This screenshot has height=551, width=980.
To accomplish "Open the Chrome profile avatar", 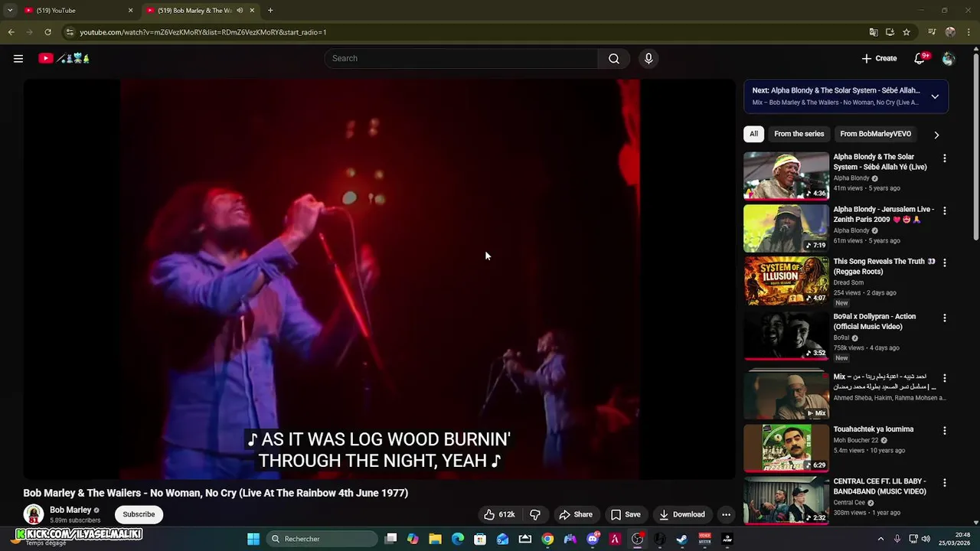I will [950, 32].
